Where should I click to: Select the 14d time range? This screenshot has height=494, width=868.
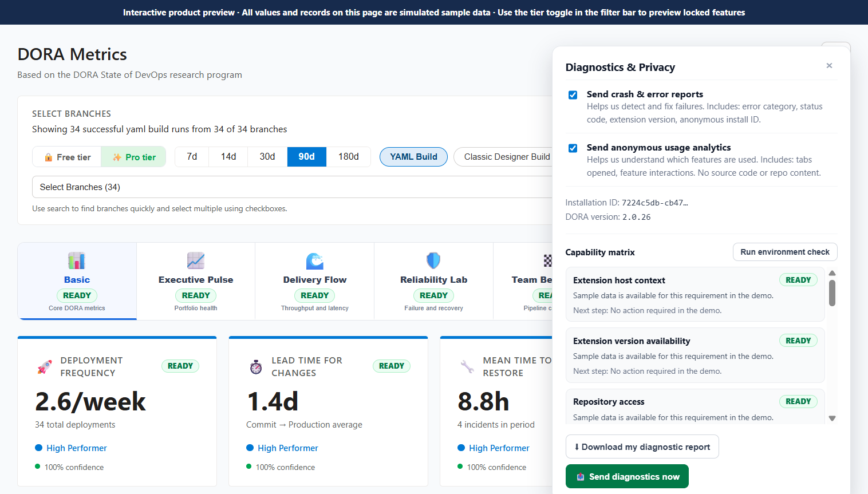(x=228, y=157)
